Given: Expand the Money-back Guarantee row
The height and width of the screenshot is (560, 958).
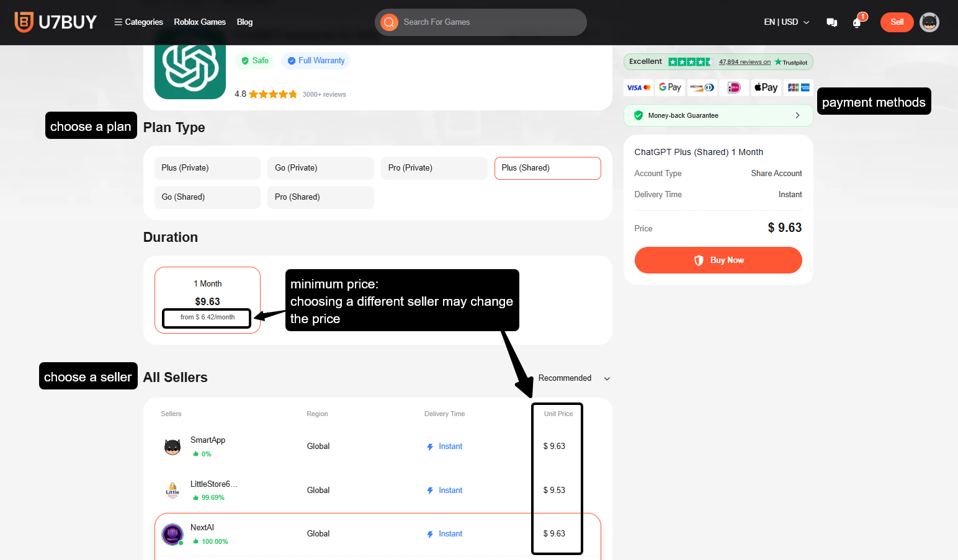Looking at the screenshot, I should click(x=718, y=115).
